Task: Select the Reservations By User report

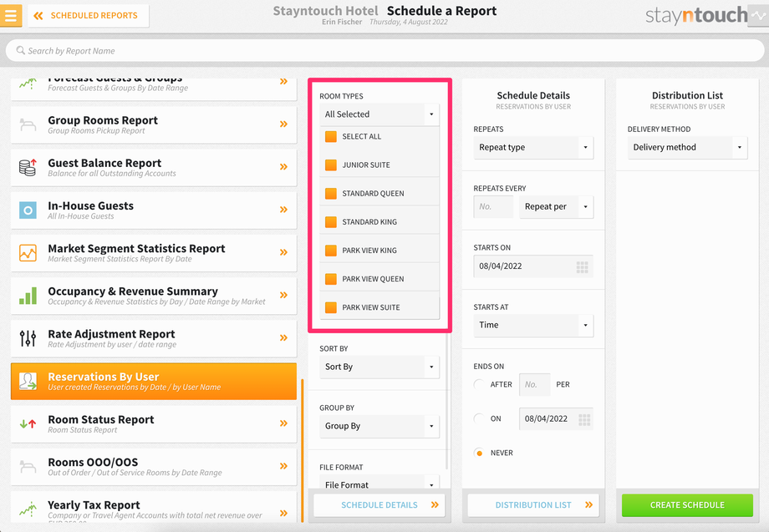Action: (154, 381)
